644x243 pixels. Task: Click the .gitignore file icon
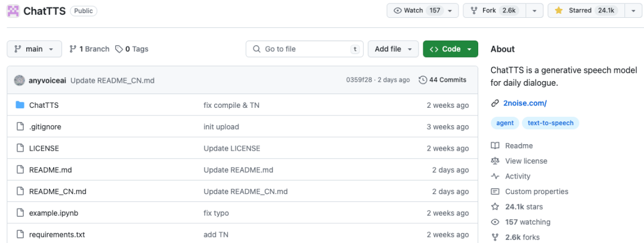(x=20, y=127)
